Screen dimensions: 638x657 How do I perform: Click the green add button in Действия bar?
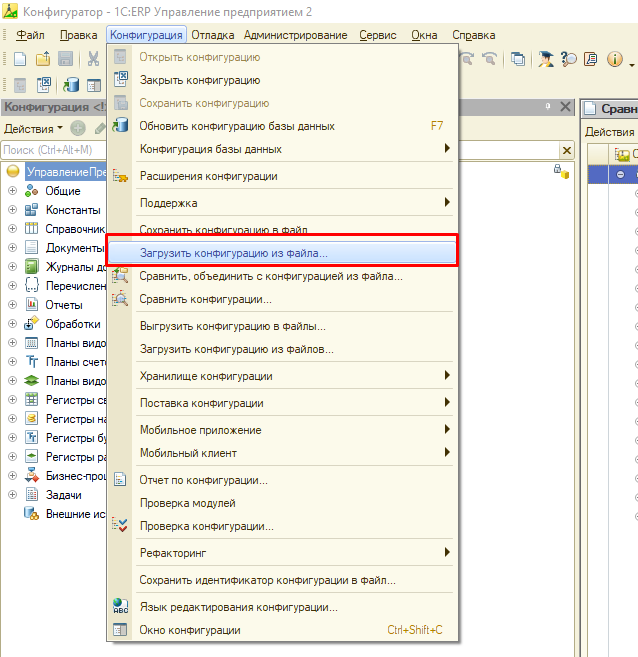[78, 128]
